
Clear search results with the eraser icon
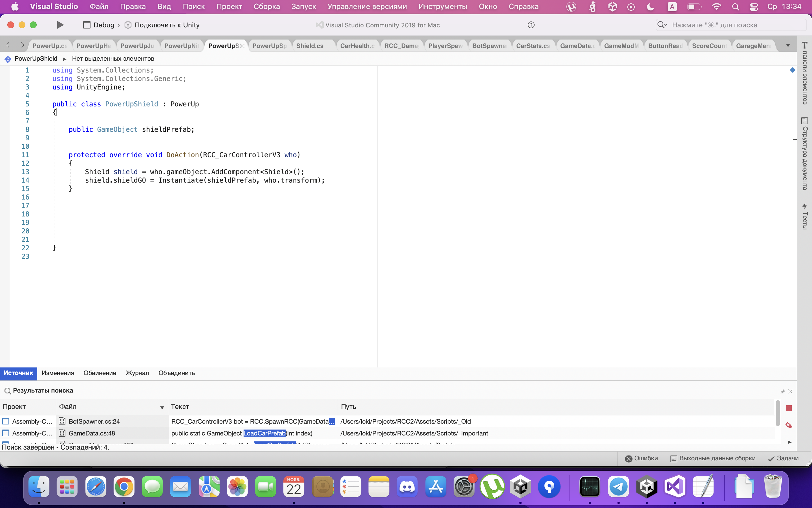pyautogui.click(x=789, y=425)
